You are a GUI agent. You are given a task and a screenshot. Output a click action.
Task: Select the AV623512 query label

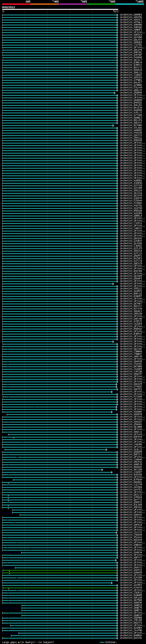[x=8, y=8]
